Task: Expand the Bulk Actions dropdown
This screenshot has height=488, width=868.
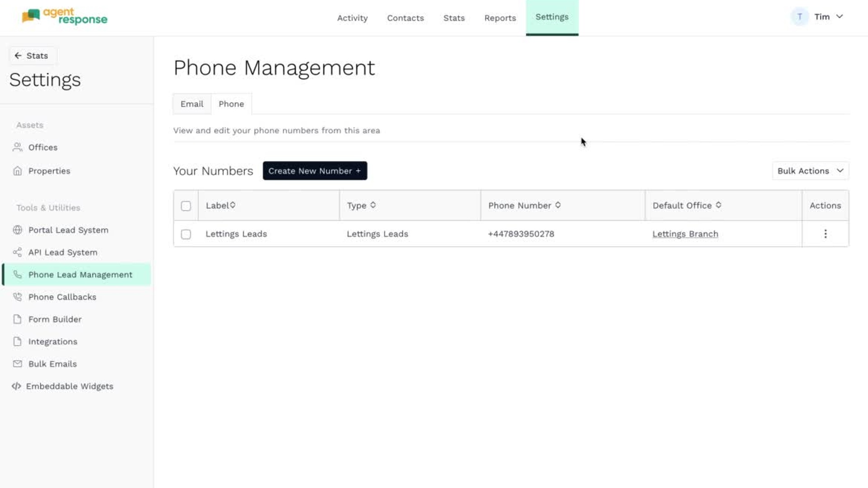Action: [810, 171]
